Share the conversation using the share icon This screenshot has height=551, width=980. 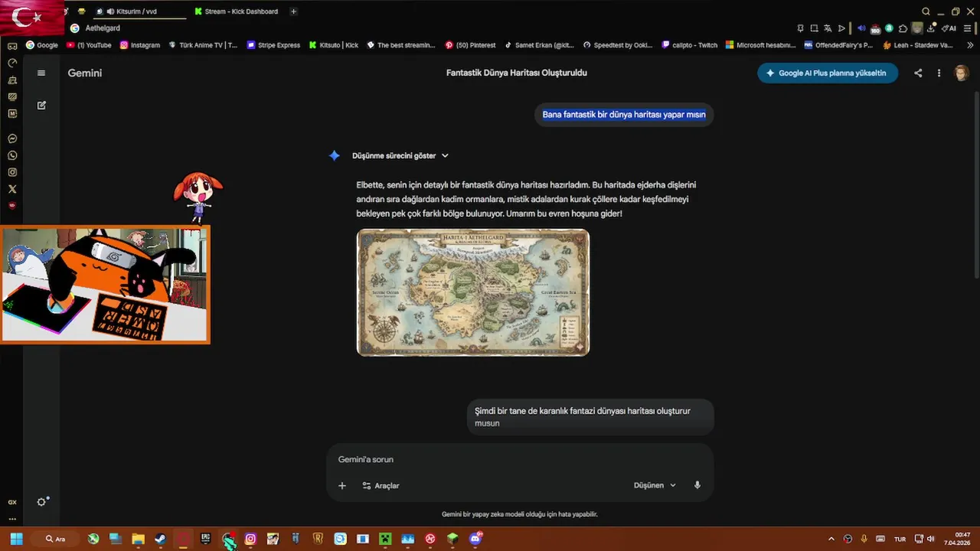coord(918,73)
